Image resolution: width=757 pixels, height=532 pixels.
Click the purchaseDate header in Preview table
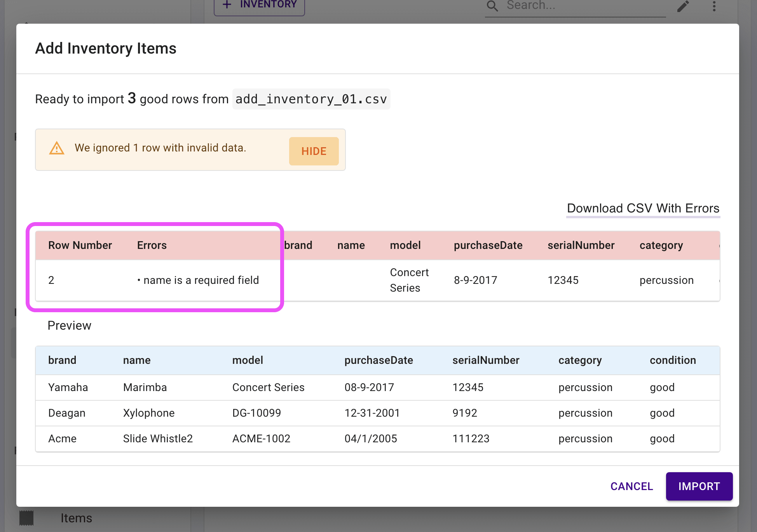point(378,360)
